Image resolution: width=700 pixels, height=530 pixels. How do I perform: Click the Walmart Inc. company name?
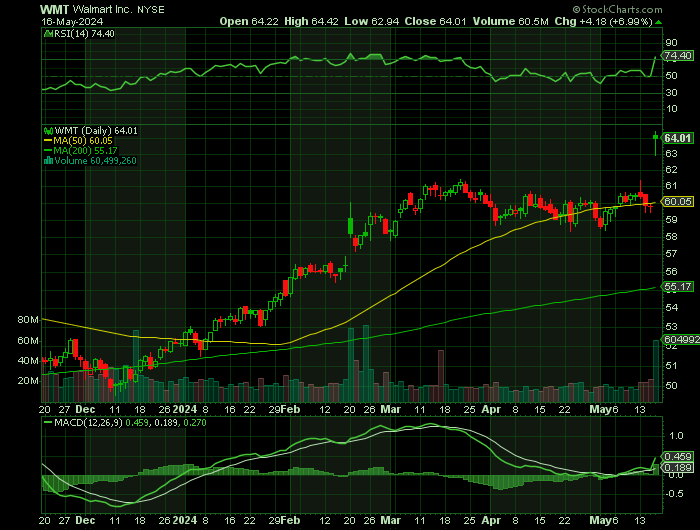coord(103,9)
